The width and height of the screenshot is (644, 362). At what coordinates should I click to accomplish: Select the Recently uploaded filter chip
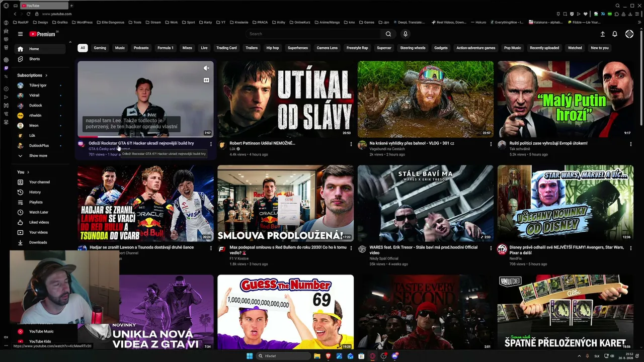click(544, 48)
